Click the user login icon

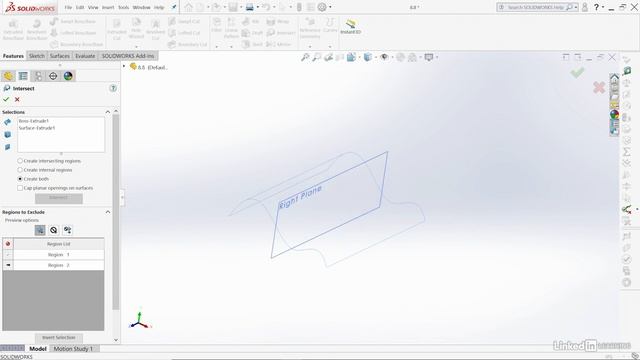[x=585, y=7]
